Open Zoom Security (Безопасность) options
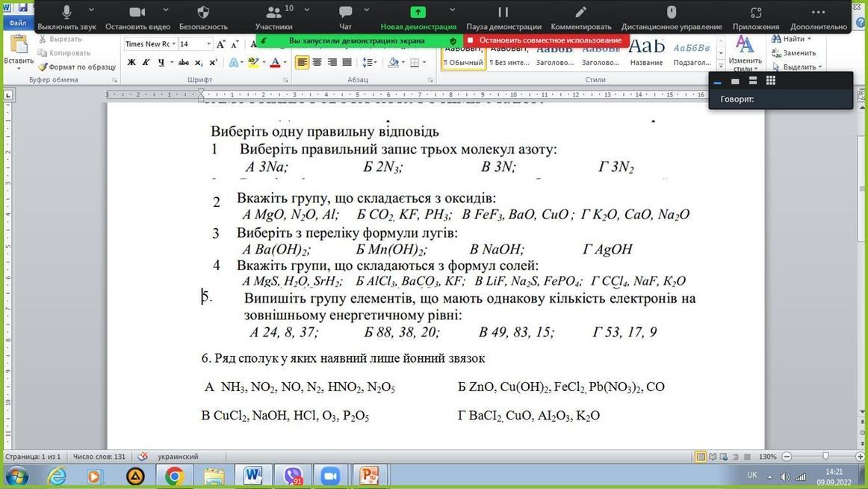The height and width of the screenshot is (489, 868). click(203, 17)
